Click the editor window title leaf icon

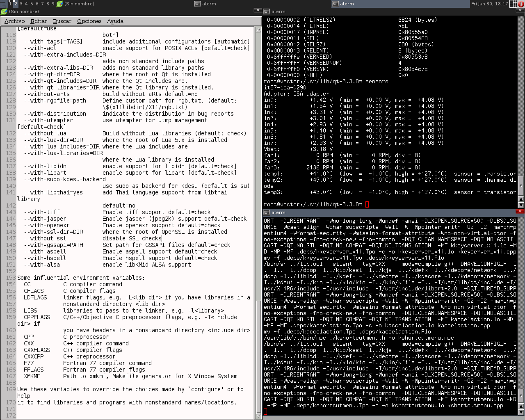[x=4, y=11]
